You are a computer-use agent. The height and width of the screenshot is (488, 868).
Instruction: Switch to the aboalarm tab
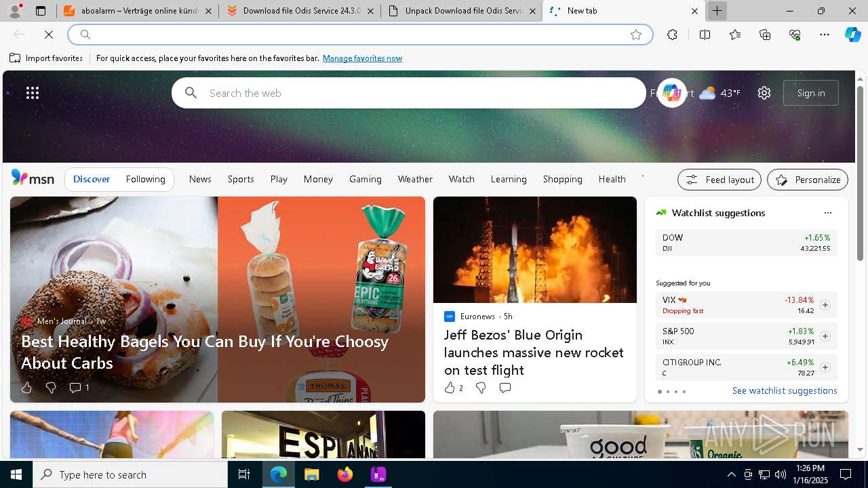(137, 11)
